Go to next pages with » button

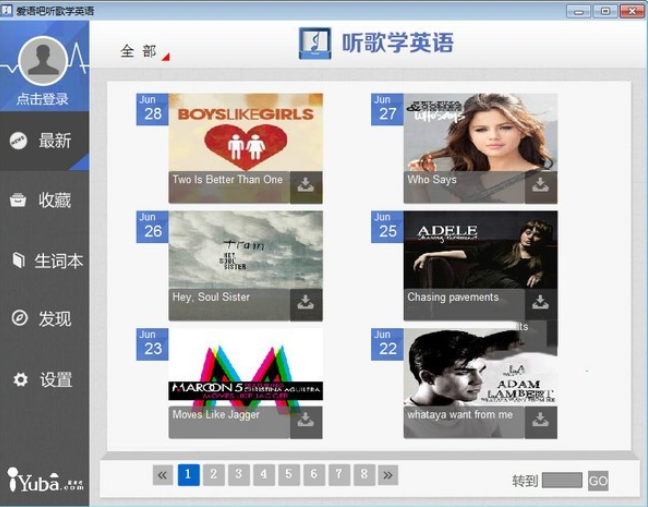pos(388,475)
